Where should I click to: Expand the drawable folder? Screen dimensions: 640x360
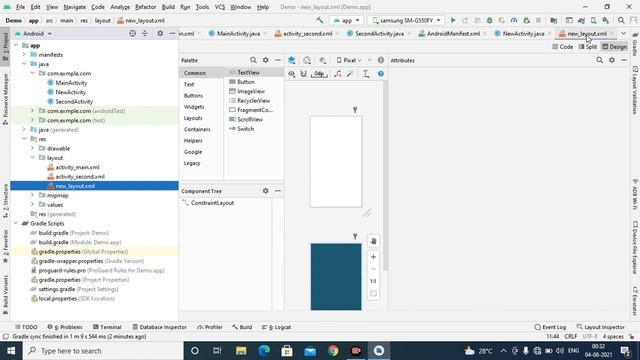coord(32,149)
